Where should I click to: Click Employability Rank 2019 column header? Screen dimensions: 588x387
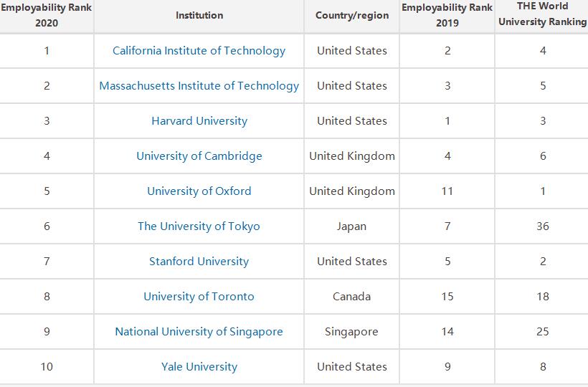447,15
